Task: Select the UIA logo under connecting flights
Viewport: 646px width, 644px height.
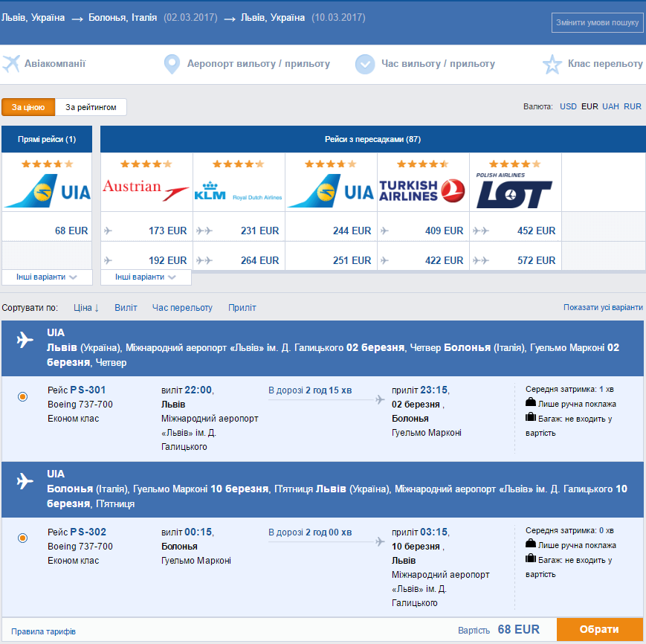Action: tap(330, 190)
